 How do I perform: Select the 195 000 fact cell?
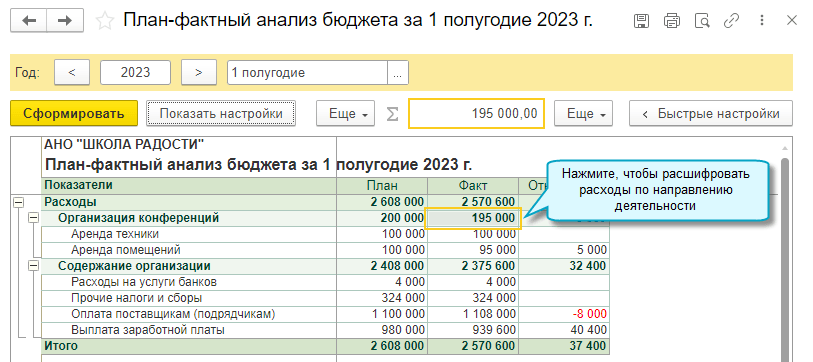tap(473, 218)
